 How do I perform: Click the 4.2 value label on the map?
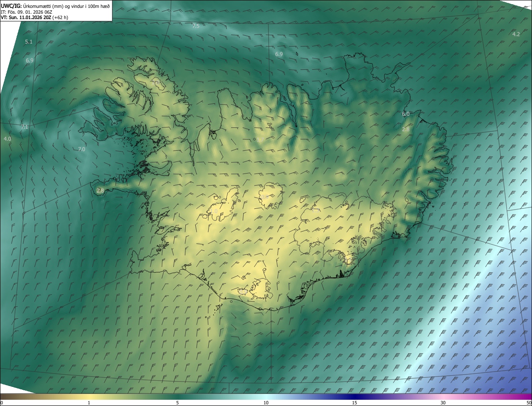pyautogui.click(x=516, y=34)
